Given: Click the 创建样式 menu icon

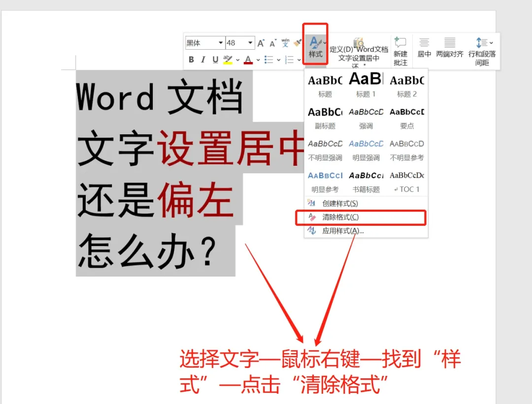Looking at the screenshot, I should 311,203.
